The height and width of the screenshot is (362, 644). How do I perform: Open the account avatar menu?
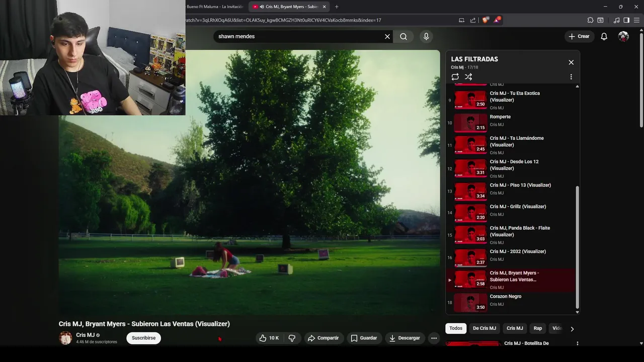tap(623, 36)
